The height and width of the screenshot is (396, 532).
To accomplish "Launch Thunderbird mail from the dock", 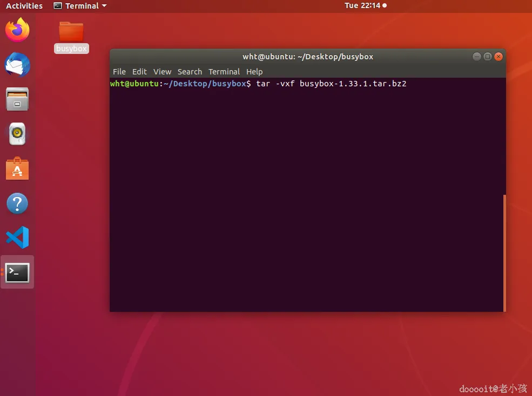I will pos(17,64).
